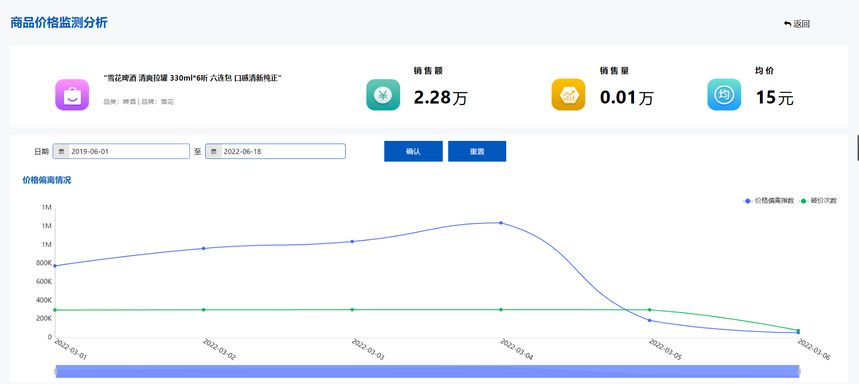The width and height of the screenshot is (859, 384).
Task: Click the 日期 label
Action: pos(42,151)
